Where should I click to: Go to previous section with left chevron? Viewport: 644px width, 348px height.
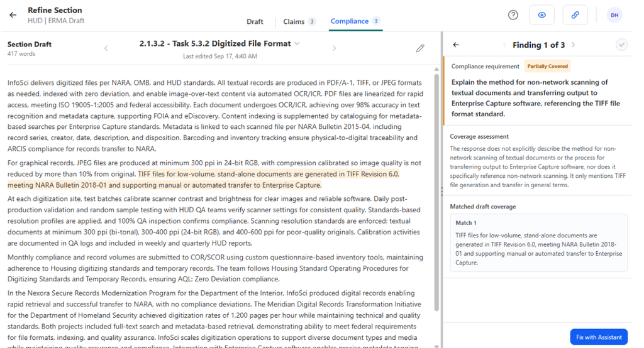106,48
